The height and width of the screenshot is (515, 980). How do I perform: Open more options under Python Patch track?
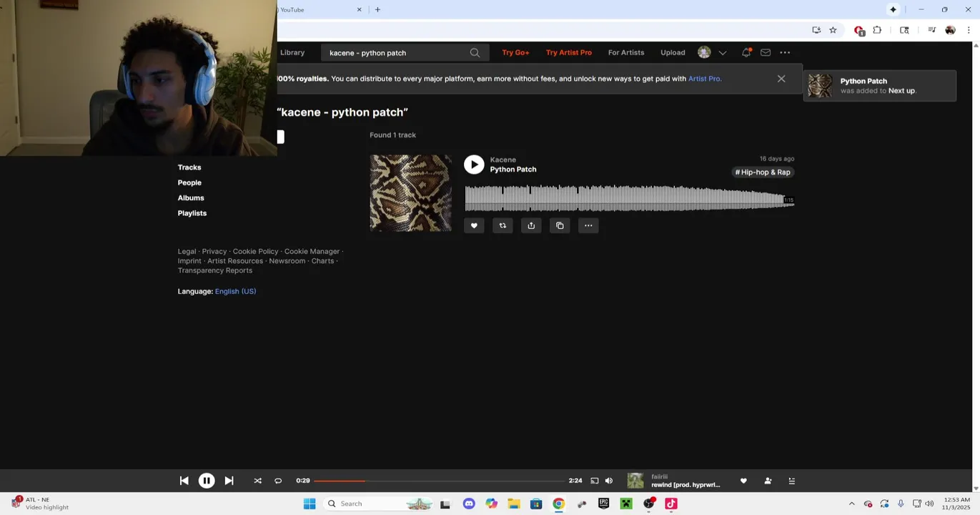click(588, 225)
